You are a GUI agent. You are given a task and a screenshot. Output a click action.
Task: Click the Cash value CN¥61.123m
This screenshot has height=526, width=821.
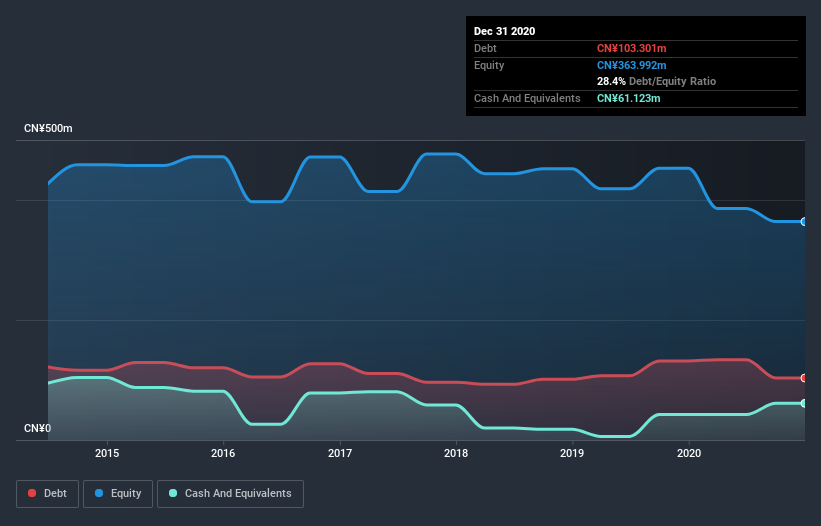628,98
